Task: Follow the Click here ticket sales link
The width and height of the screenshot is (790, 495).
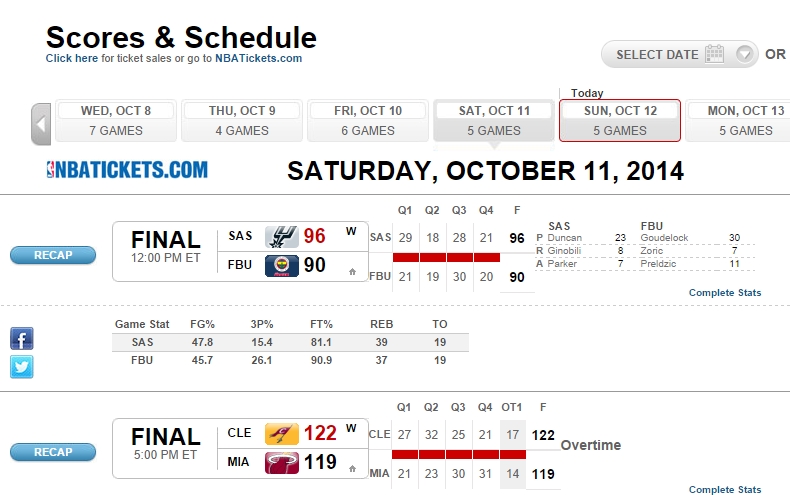Action: pos(72,58)
